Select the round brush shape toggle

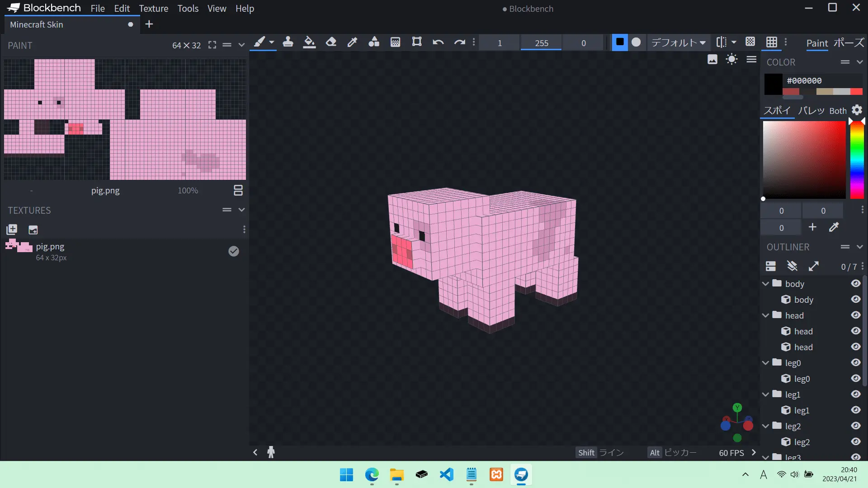[x=636, y=42]
